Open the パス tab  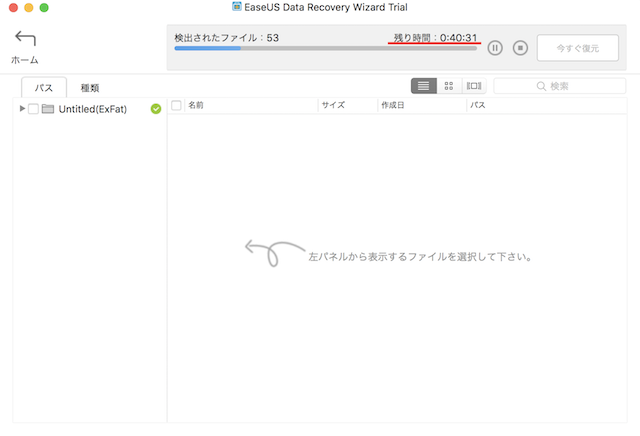click(44, 88)
